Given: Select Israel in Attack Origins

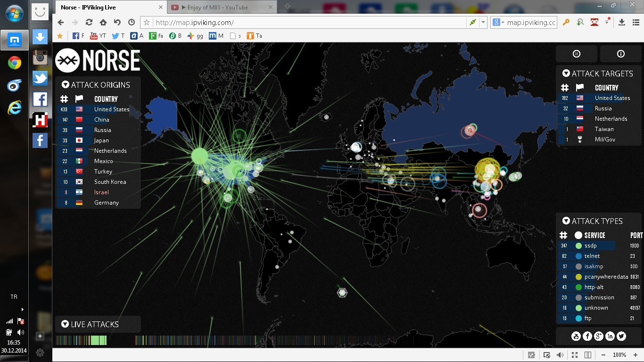Looking at the screenshot, I should coord(99,192).
